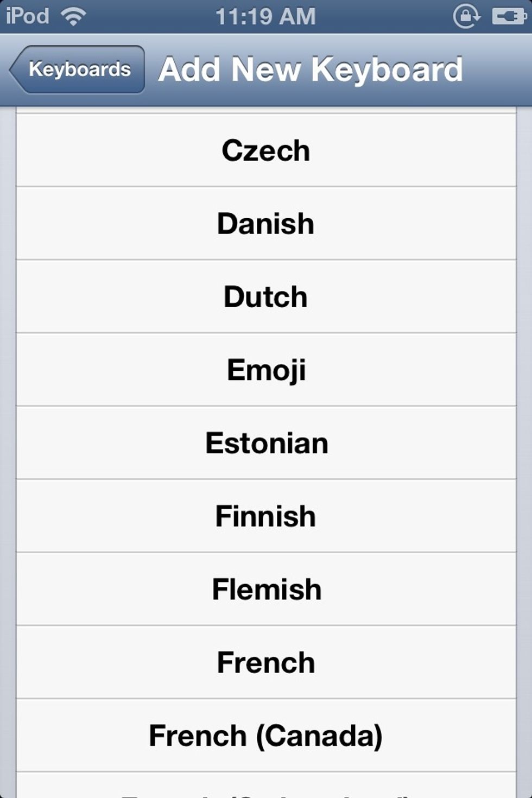Screen dimensions: 532x798
Task: Select the French keyboard
Action: pyautogui.click(x=266, y=663)
